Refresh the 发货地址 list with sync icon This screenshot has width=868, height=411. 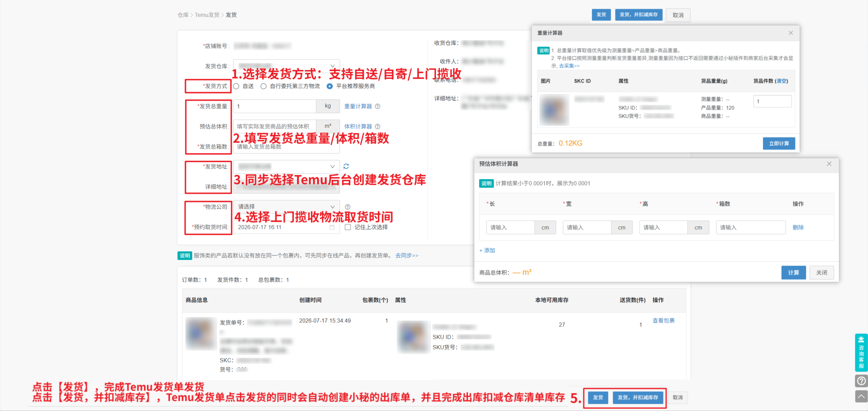tap(346, 166)
